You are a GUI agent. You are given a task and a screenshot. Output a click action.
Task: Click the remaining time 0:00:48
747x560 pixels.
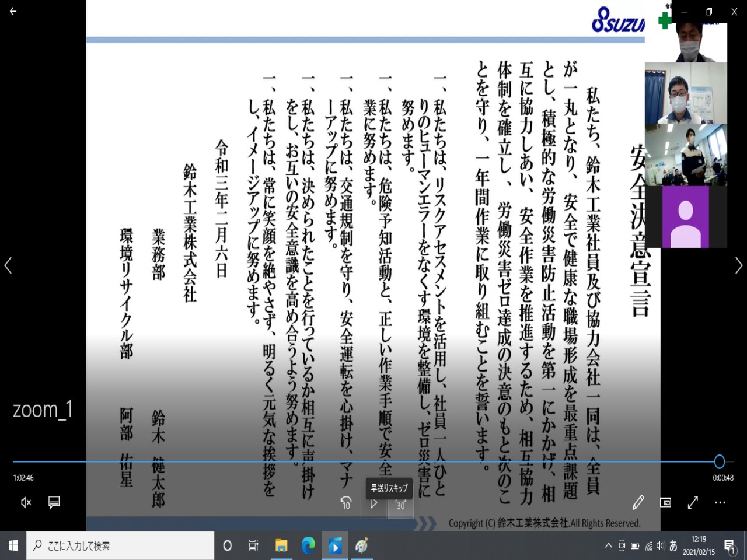tap(723, 478)
